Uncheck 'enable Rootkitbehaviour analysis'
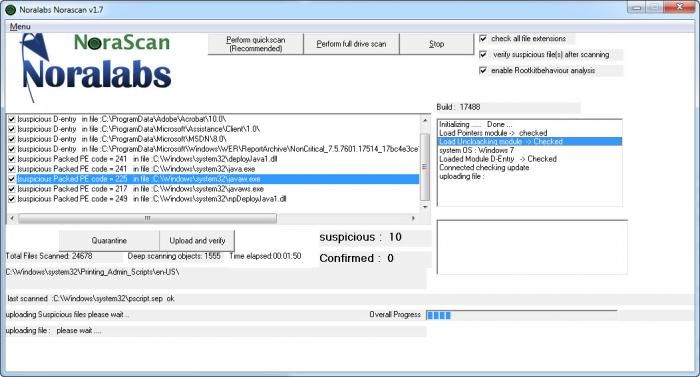This screenshot has width=700, height=377. pyautogui.click(x=483, y=71)
